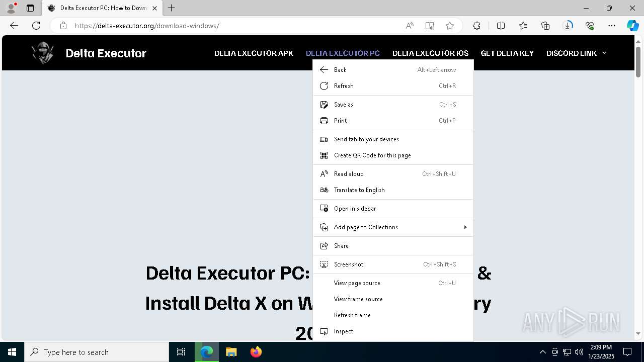Open notification center icon in the tray
The image size is (644, 362).
pos(627,352)
